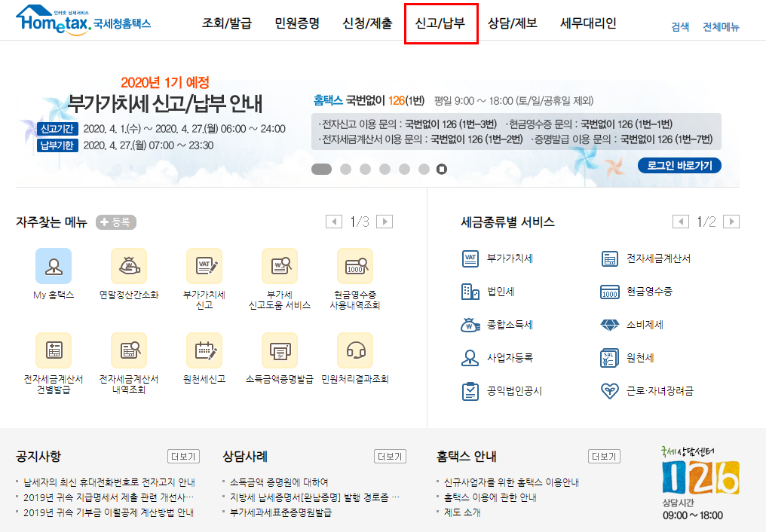
Task: Click the Hometax 국세청홈택스 logo
Action: (84, 20)
